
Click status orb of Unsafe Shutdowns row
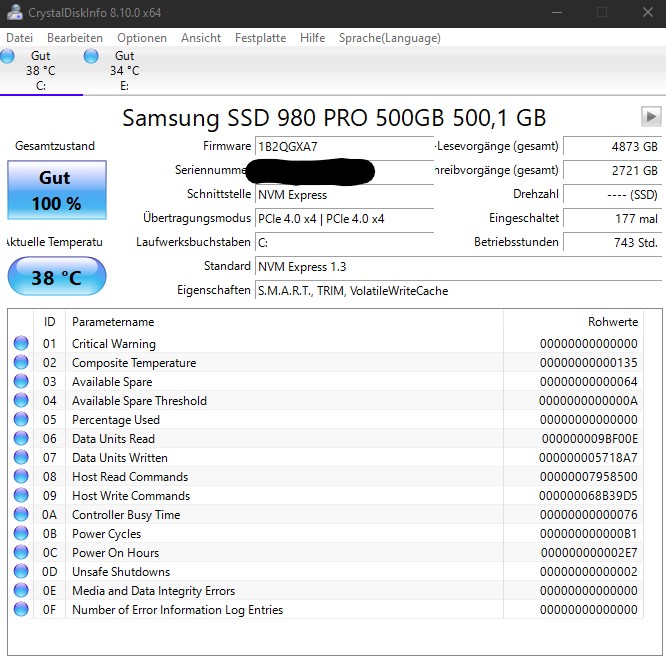(21, 571)
